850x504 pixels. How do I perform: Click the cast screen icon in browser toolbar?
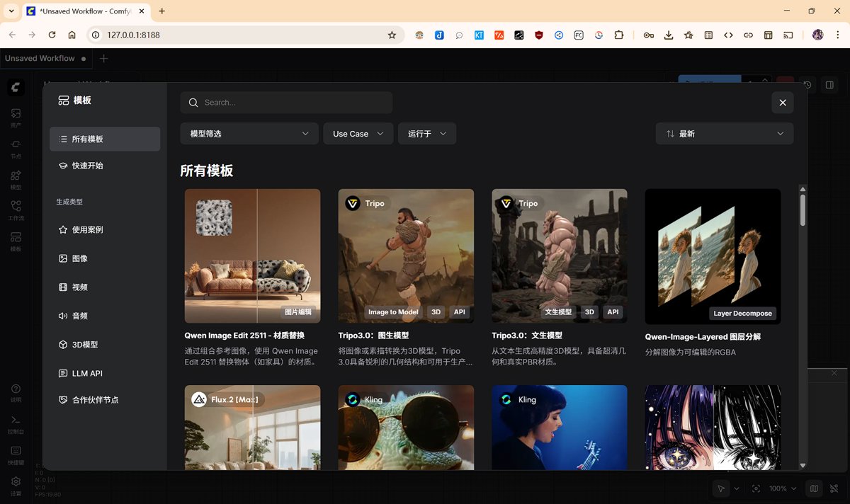788,35
